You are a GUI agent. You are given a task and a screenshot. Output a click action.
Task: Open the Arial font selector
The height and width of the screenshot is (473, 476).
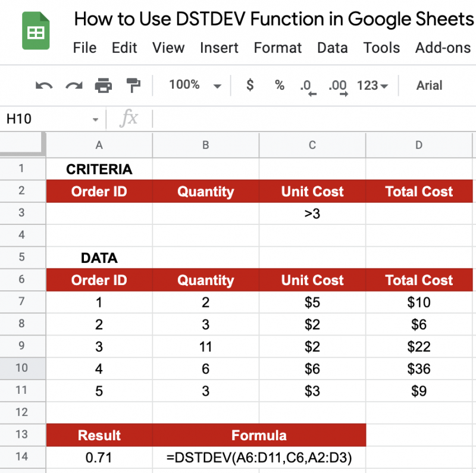429,85
